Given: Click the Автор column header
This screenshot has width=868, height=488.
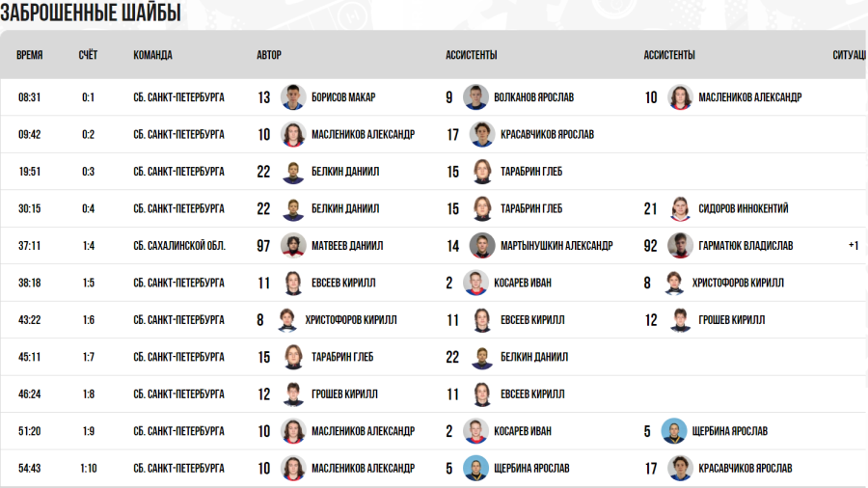Looking at the screenshot, I should [x=269, y=55].
